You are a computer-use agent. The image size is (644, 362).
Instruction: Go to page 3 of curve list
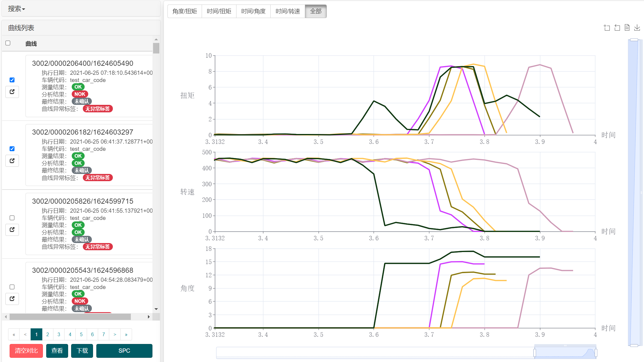(59, 334)
